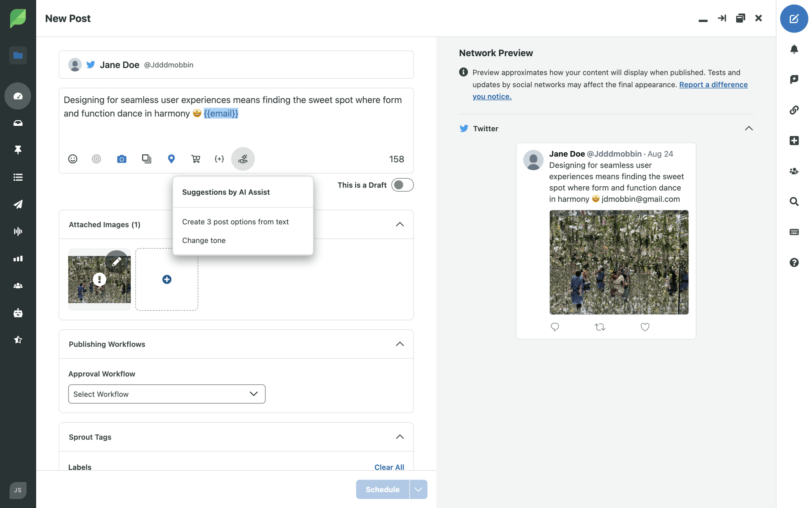
Task: Click the curly braces variable icon
Action: pyautogui.click(x=219, y=159)
